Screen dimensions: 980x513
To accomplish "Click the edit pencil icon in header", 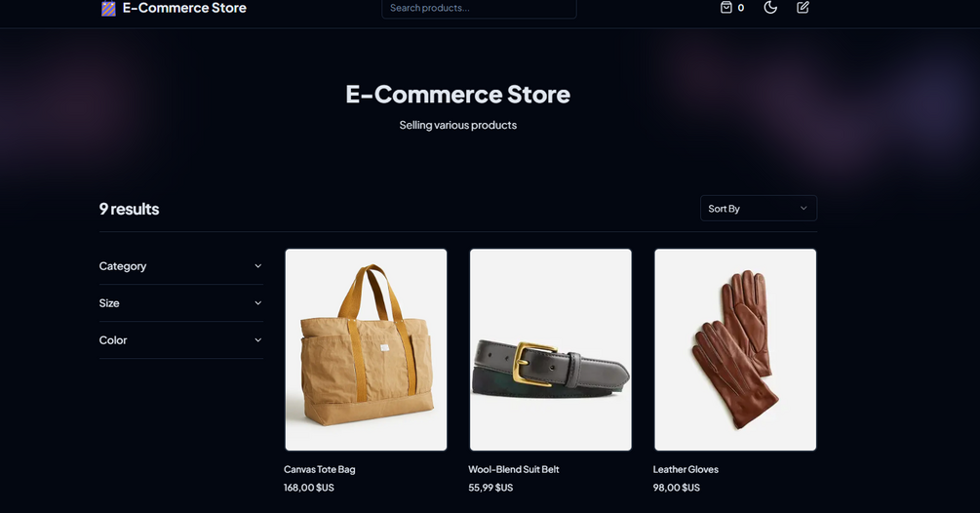I will (x=804, y=8).
